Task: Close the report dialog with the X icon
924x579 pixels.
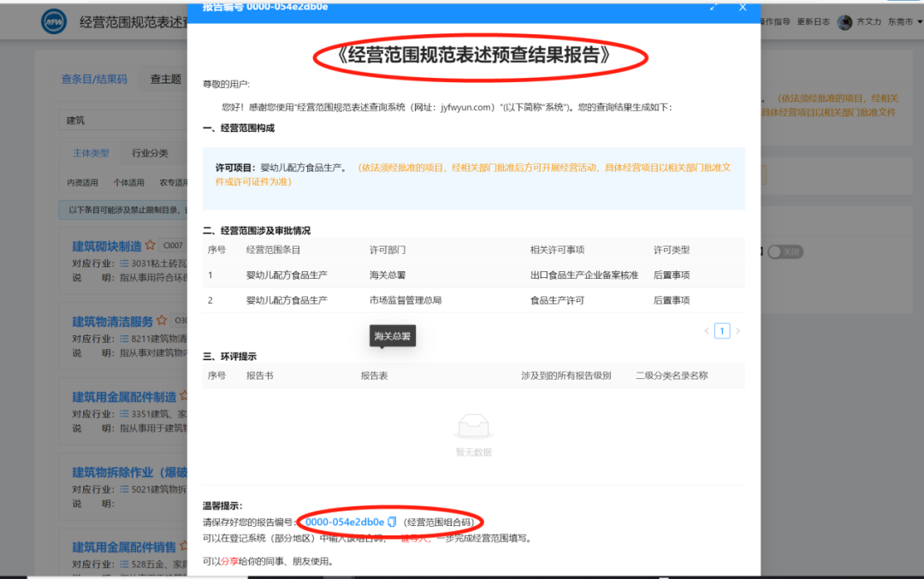Action: pos(743,7)
